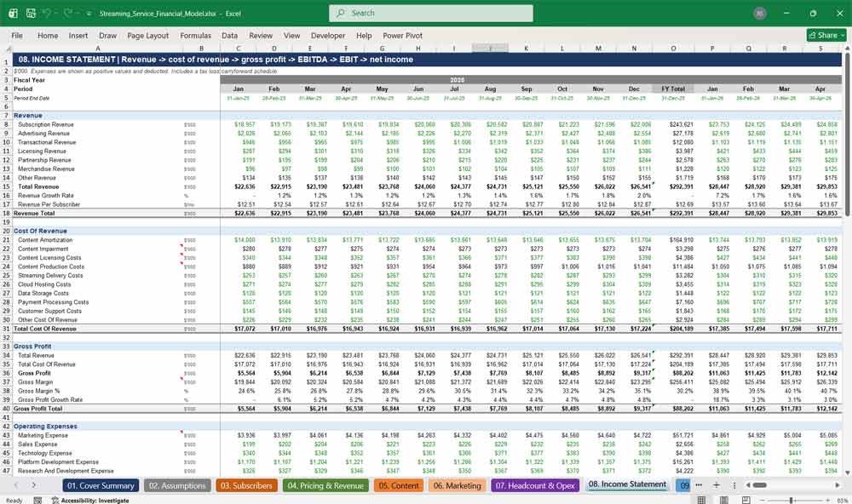The image size is (852, 504).
Task: Switch to the 04. Pricing & Revenue sheet
Action: (325, 485)
